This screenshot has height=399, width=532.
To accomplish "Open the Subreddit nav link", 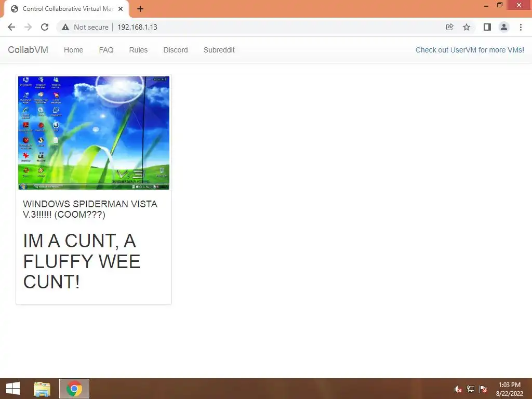I will 219,50.
